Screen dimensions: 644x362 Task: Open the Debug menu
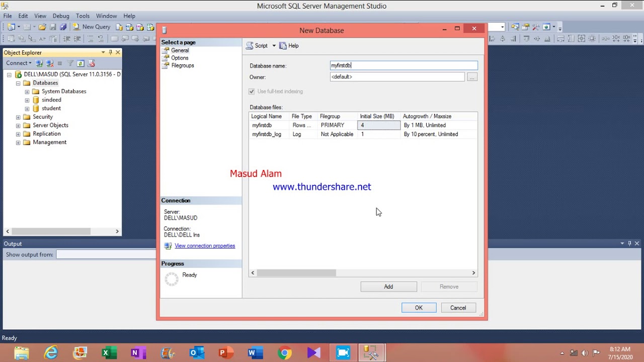coord(61,16)
